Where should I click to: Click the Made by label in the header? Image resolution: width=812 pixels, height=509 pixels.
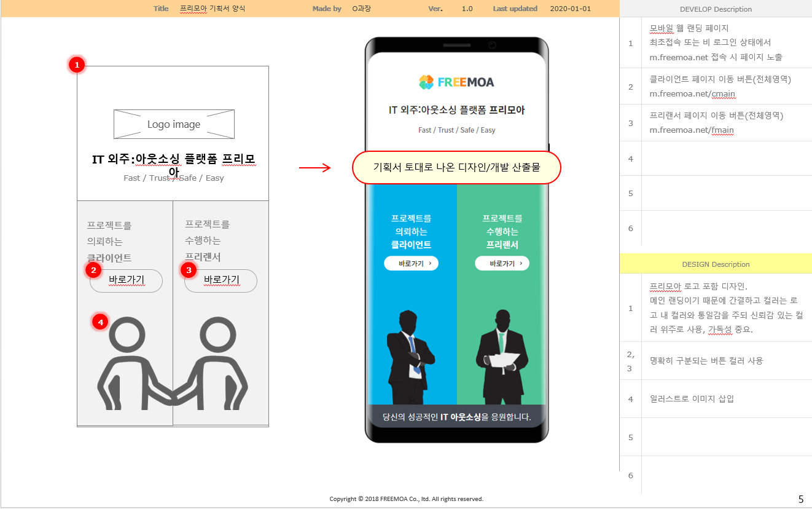coord(327,9)
